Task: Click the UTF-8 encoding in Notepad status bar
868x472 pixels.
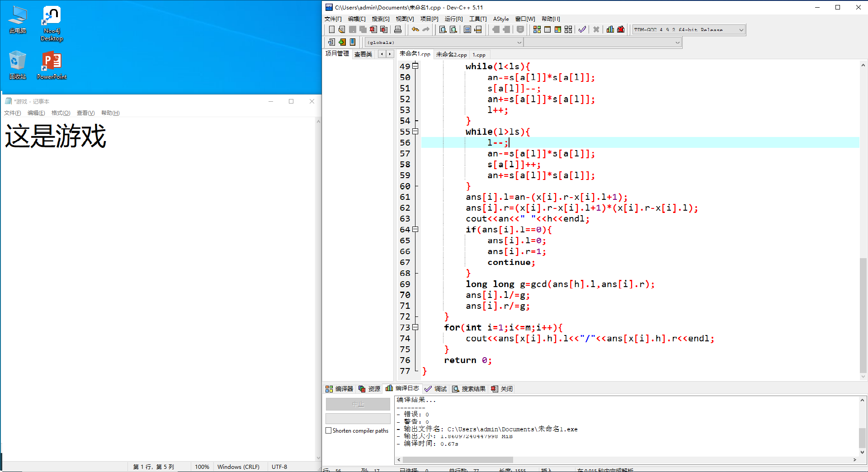Action: coord(279,467)
